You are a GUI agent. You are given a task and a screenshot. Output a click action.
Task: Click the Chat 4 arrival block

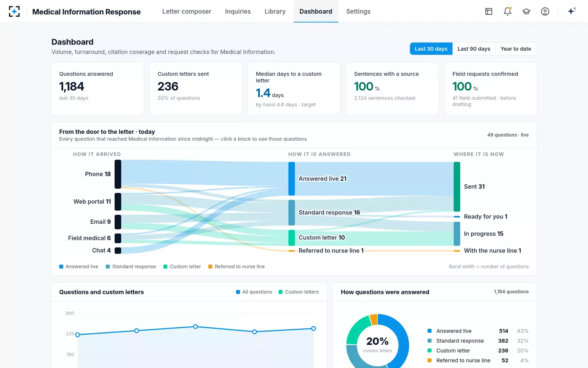(x=118, y=250)
